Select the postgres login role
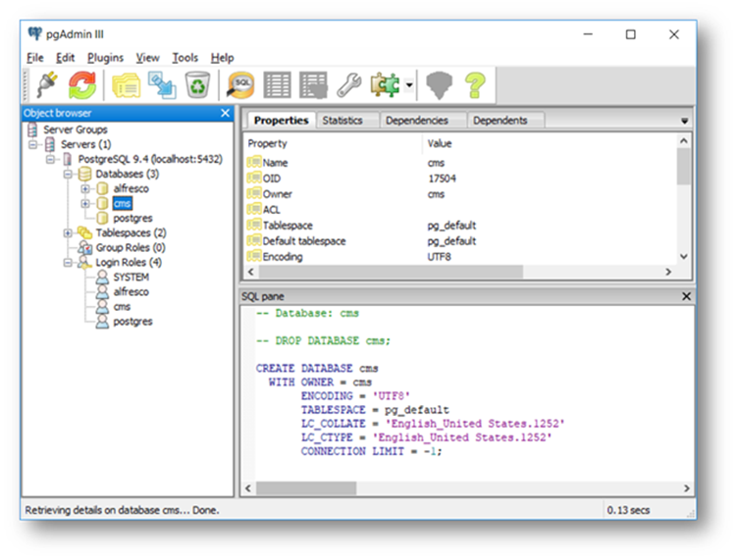 [132, 322]
